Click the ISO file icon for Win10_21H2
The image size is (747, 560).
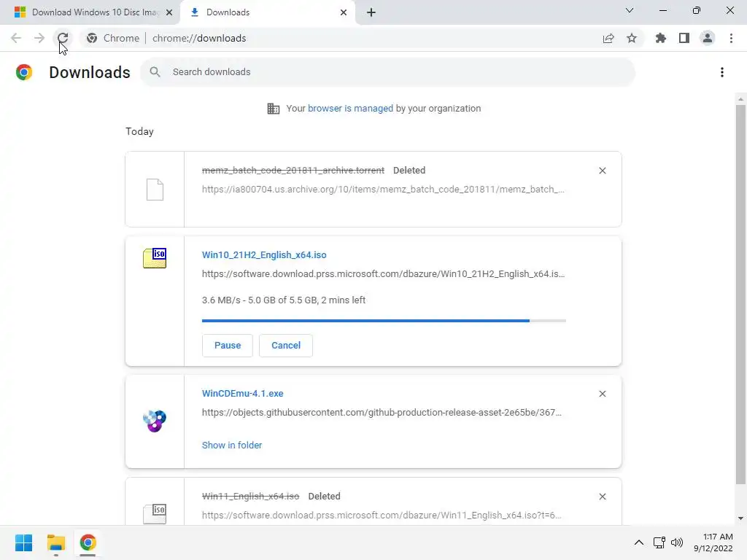[x=155, y=258]
